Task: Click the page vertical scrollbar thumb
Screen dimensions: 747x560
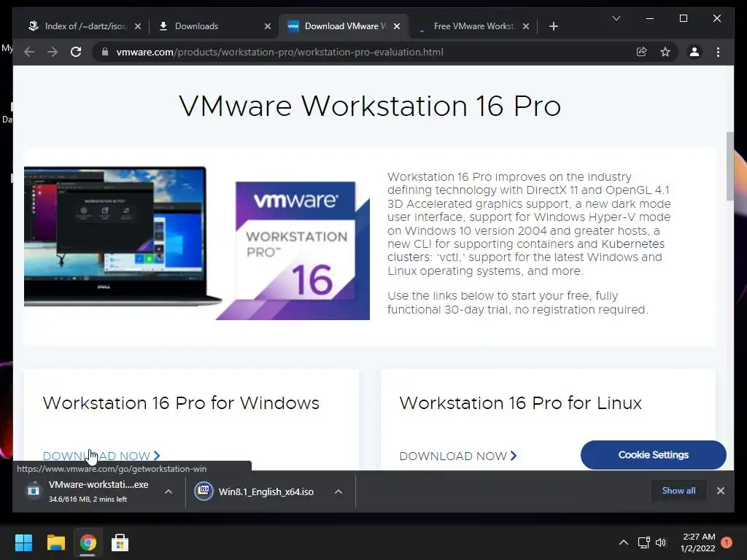Action: point(729,166)
